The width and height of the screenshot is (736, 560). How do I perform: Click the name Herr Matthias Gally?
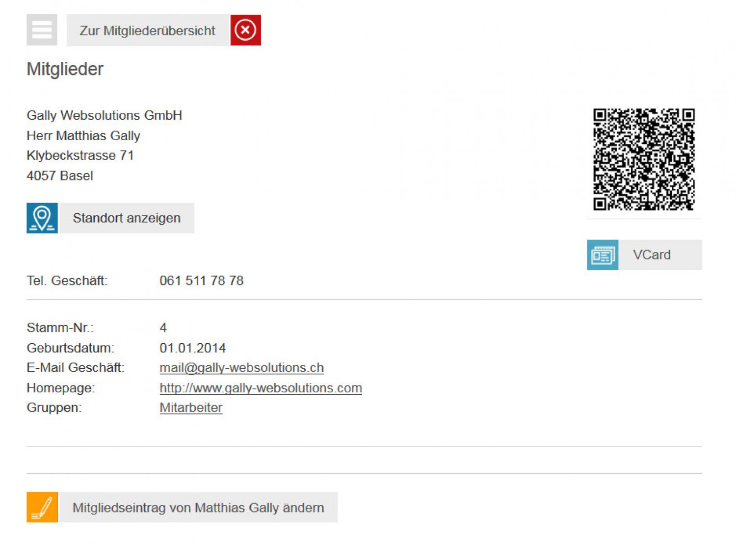pos(83,135)
